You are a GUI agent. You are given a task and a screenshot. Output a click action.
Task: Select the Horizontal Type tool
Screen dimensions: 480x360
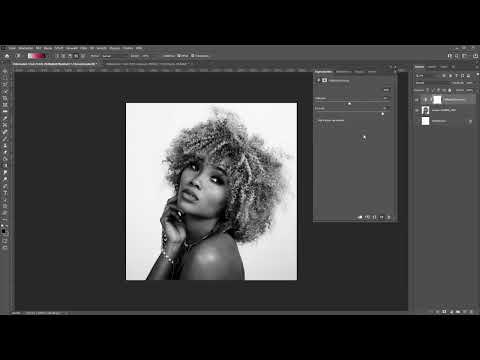(x=5, y=193)
